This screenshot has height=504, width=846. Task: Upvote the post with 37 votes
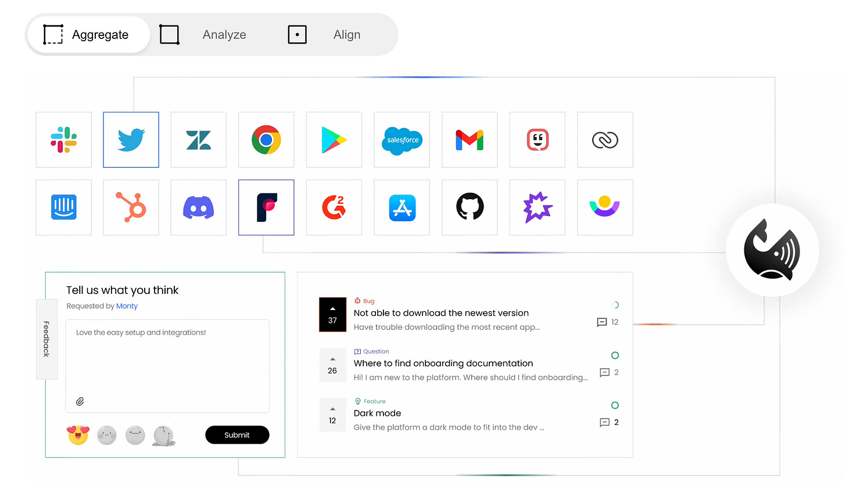(x=332, y=315)
